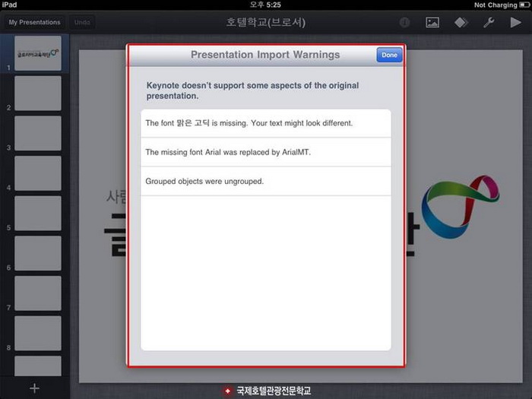Select slide 4 thumbnail
Viewport: 532px width, 399px height.
point(38,173)
